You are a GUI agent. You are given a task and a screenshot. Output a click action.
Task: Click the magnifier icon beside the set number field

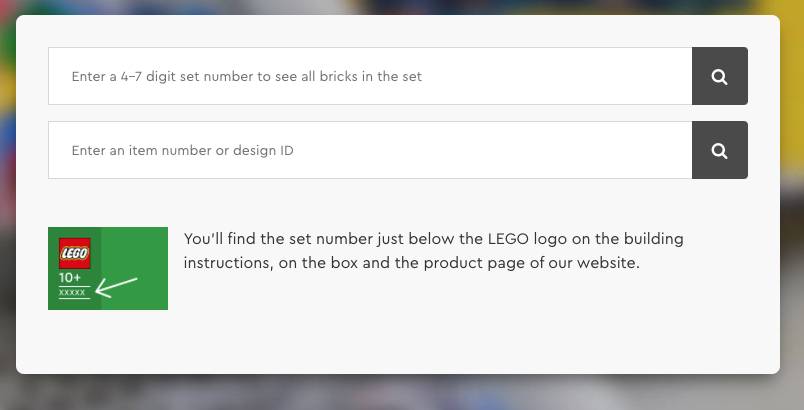(x=719, y=76)
